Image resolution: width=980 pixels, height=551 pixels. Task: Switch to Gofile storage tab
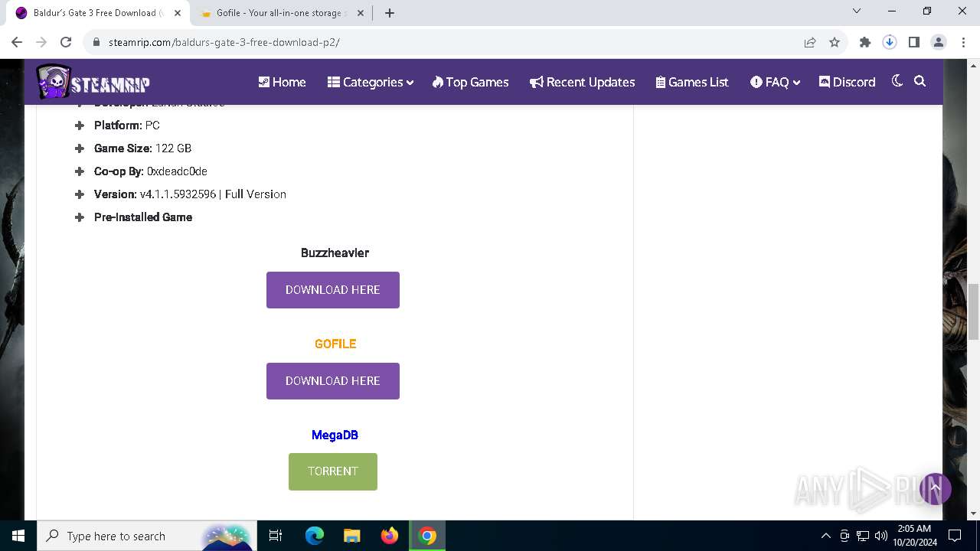(282, 13)
